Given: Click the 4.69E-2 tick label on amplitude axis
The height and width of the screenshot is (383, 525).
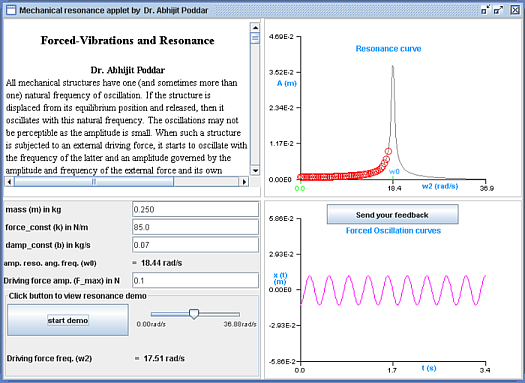Looking at the screenshot, I should point(281,36).
